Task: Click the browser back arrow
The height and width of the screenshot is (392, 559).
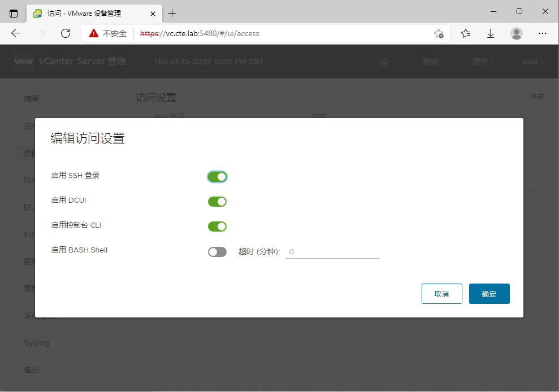Action: tap(15, 33)
